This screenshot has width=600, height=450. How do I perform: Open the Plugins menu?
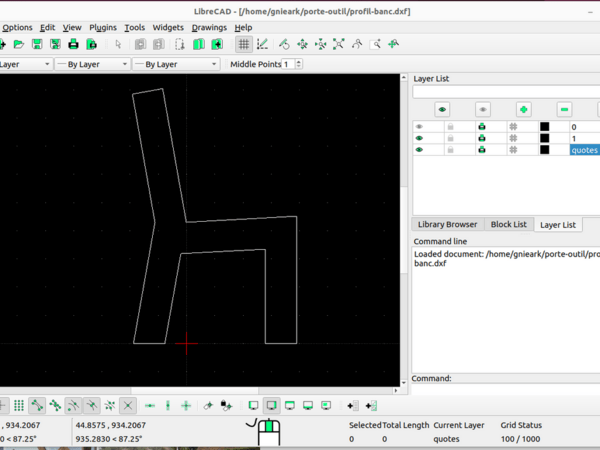pyautogui.click(x=103, y=27)
